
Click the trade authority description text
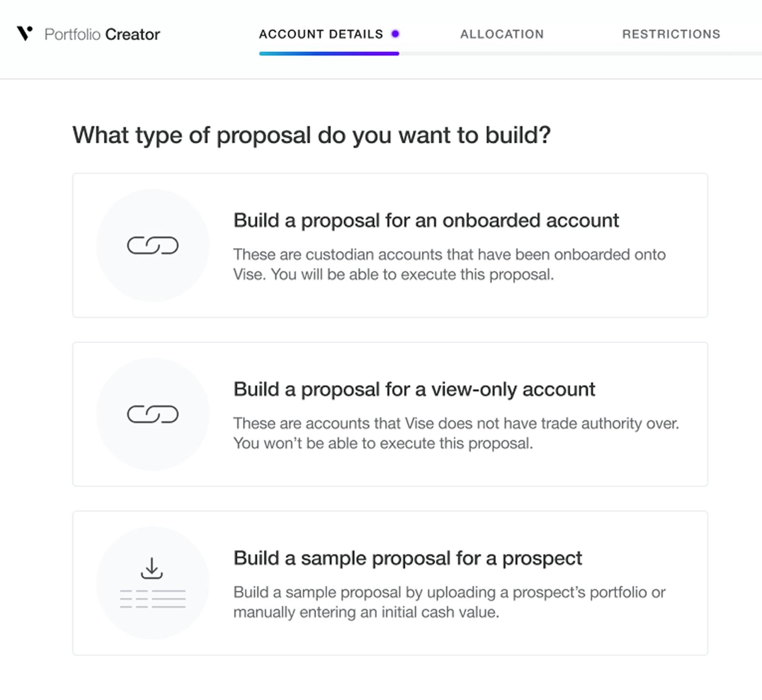point(456,433)
